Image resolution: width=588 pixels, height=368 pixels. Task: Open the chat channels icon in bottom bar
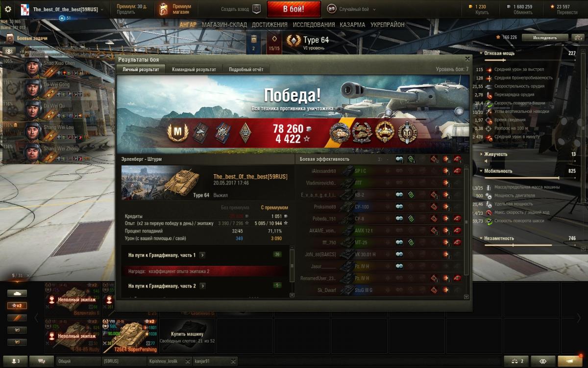(x=42, y=361)
